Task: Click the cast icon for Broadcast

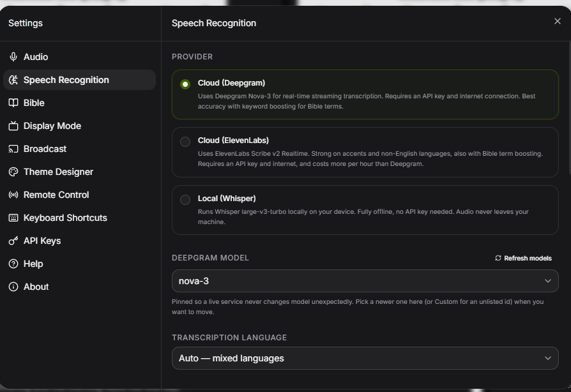Action: tap(13, 149)
